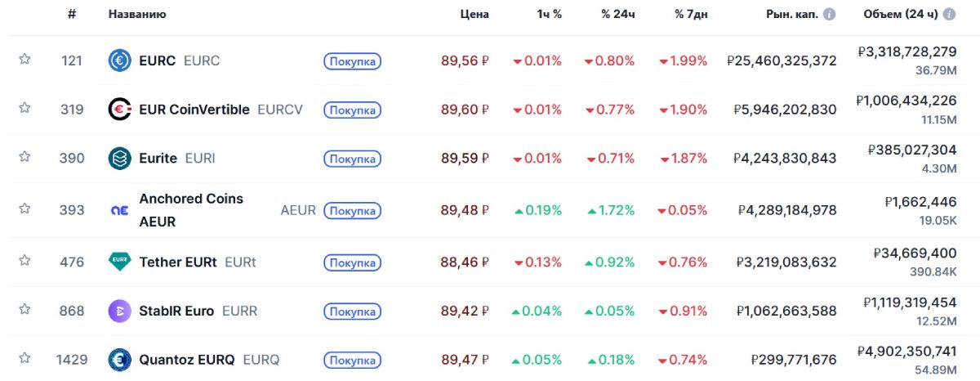Image resolution: width=980 pixels, height=381 pixels.
Task: Click the StablR Euro logo icon
Action: (x=120, y=311)
